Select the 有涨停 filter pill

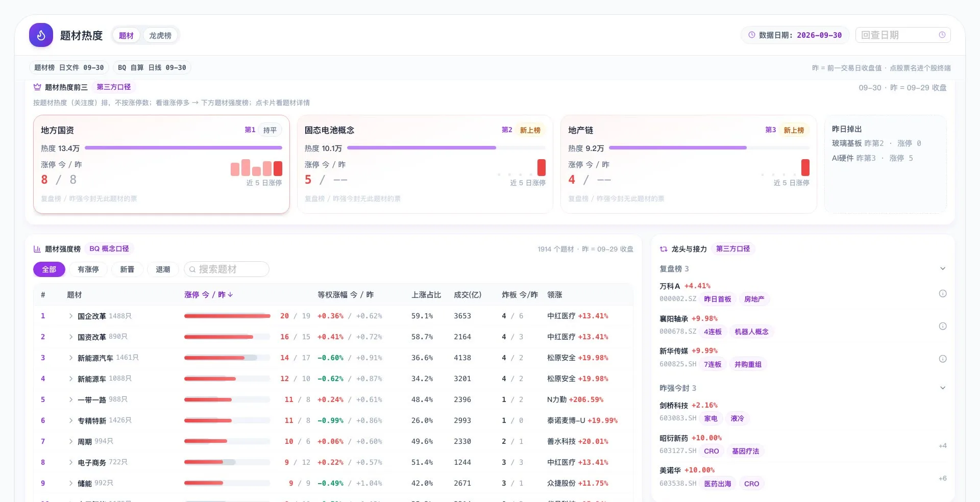(x=88, y=269)
